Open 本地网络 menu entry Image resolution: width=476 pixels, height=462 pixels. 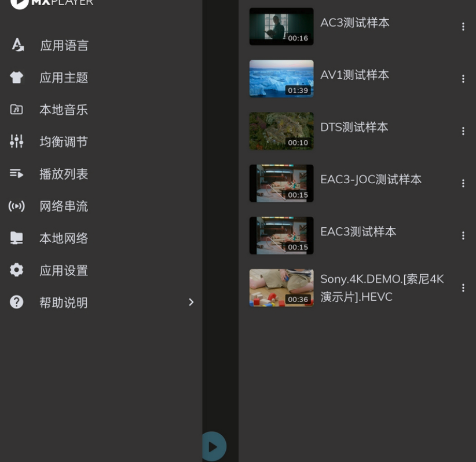pyautogui.click(x=101, y=238)
